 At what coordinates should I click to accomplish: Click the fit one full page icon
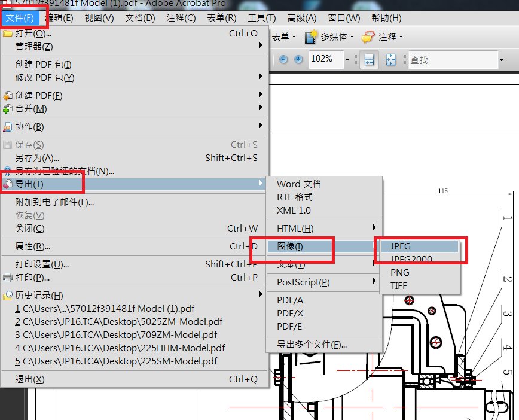390,60
